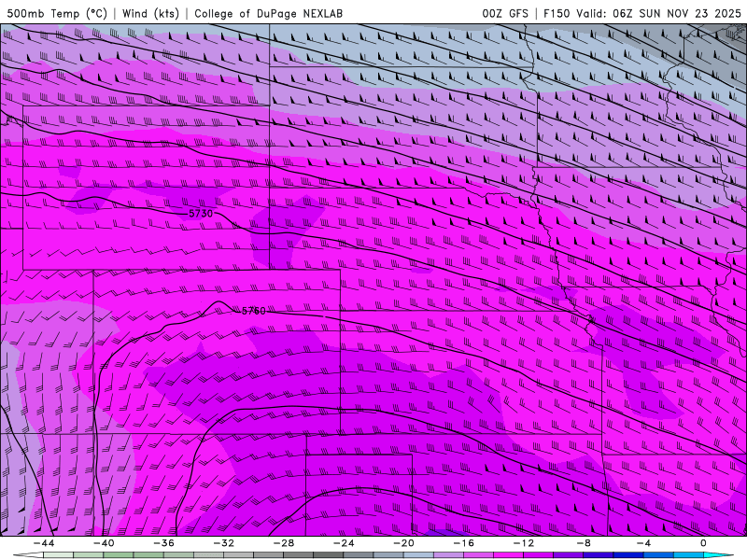Click the "500mb Temp (°C)" title text
This screenshot has width=747, height=560.
(x=57, y=13)
